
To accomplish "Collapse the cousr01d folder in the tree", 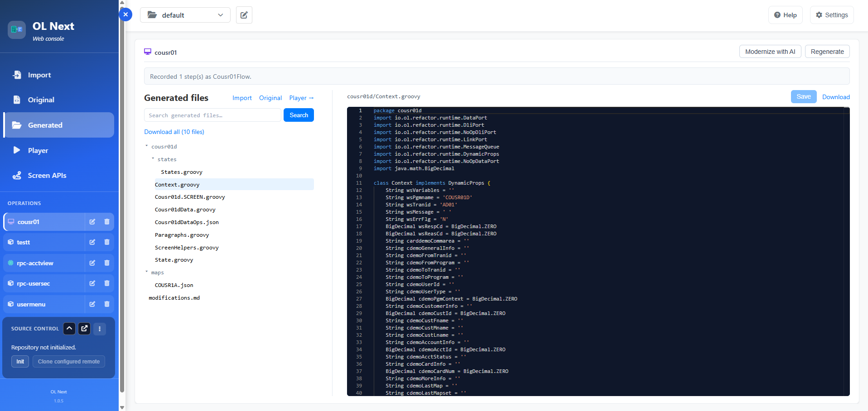I will 146,146.
